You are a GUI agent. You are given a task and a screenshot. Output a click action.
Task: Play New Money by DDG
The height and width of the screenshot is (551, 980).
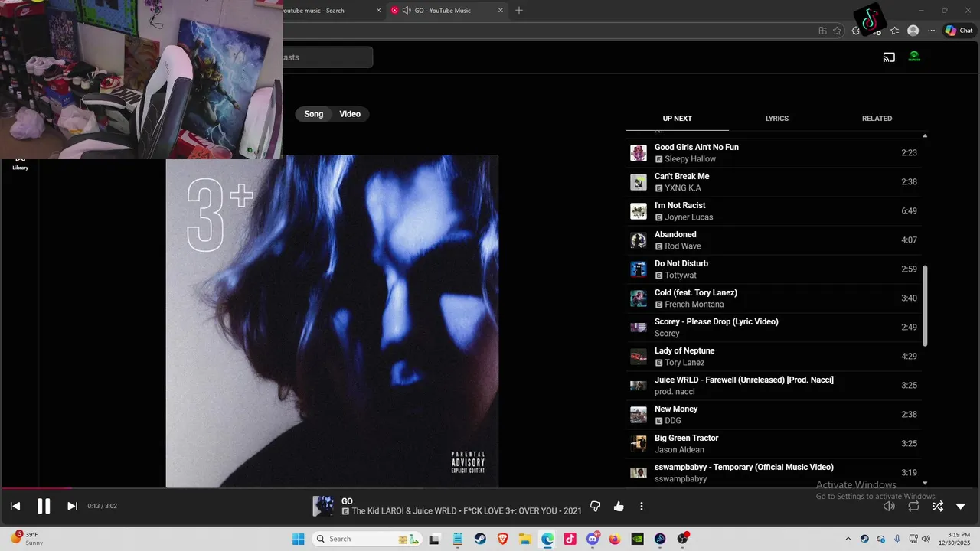pos(773,415)
